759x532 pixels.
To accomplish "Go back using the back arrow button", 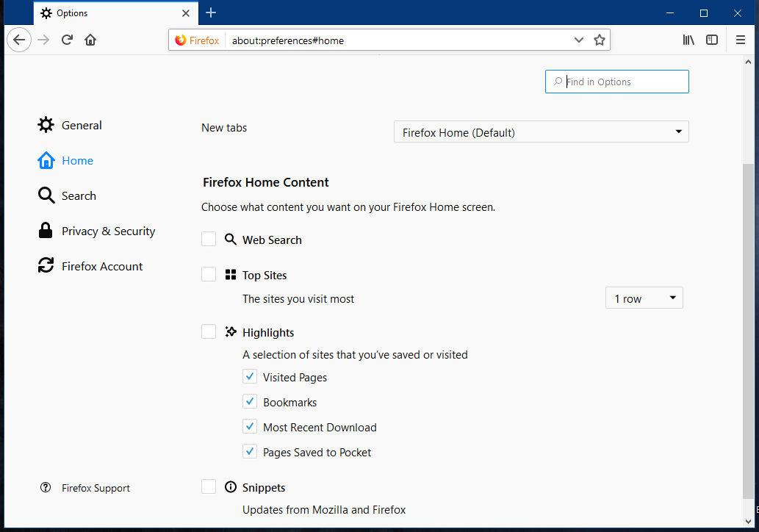I will point(19,40).
